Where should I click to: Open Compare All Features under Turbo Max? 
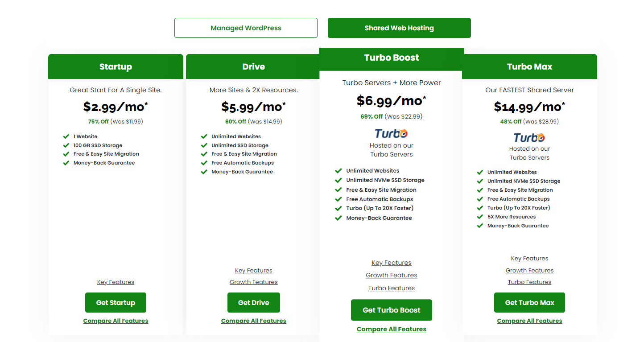pos(529,321)
